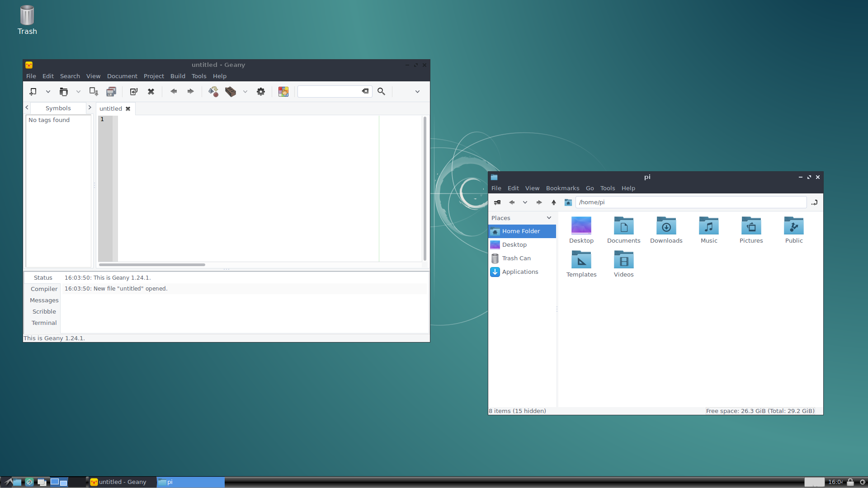The height and width of the screenshot is (488, 868).
Task: Select the Symbols sidebar tab
Action: pos(58,108)
